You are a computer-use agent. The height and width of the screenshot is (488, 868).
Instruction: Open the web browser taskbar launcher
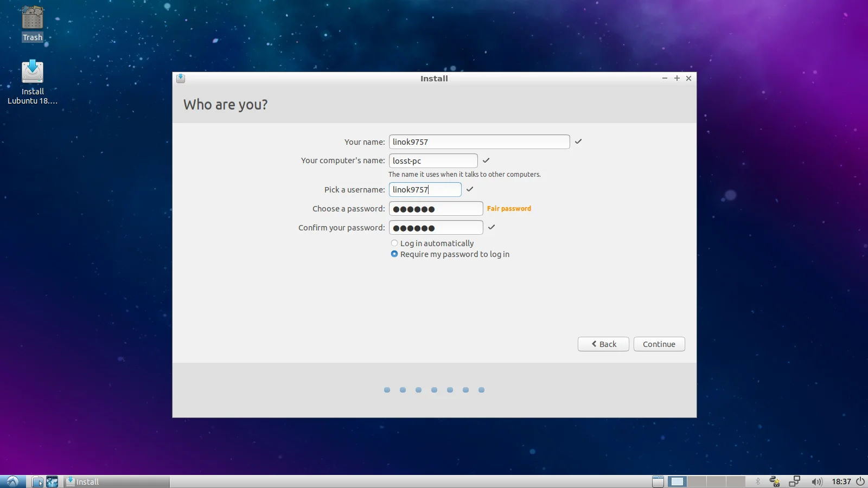52,481
